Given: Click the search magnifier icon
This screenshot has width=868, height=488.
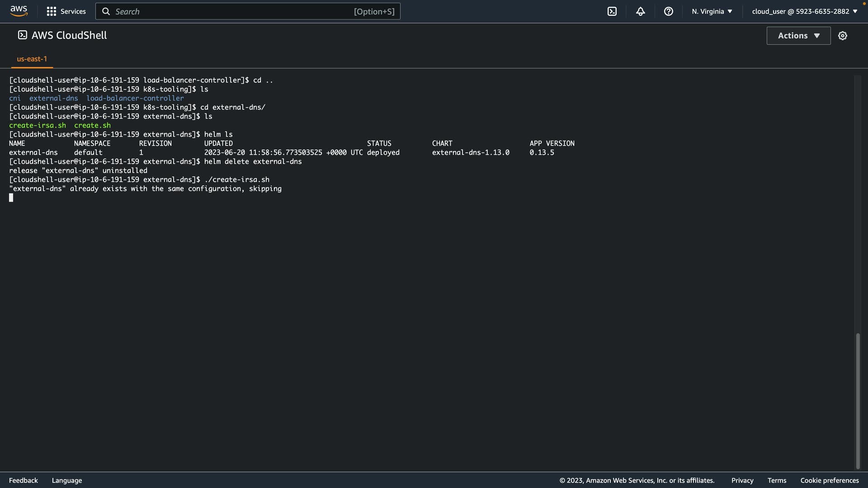Looking at the screenshot, I should click(106, 11).
